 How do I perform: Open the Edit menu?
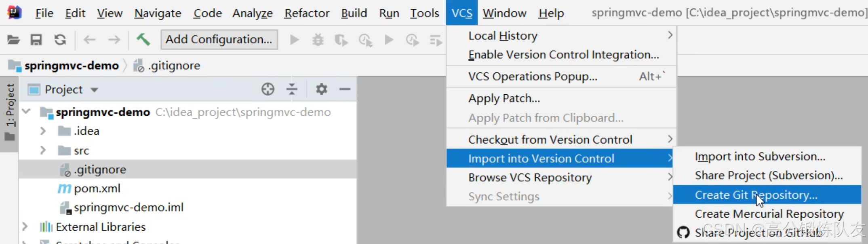click(75, 13)
